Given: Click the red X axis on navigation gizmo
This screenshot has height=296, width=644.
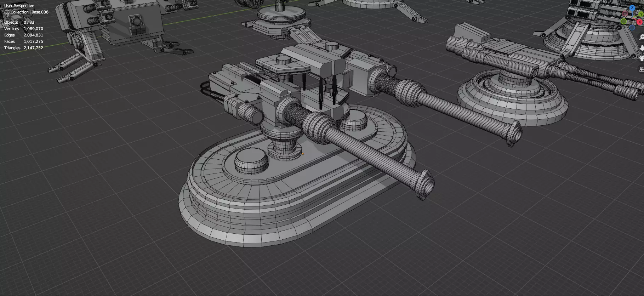Looking at the screenshot, I should tap(639, 22).
